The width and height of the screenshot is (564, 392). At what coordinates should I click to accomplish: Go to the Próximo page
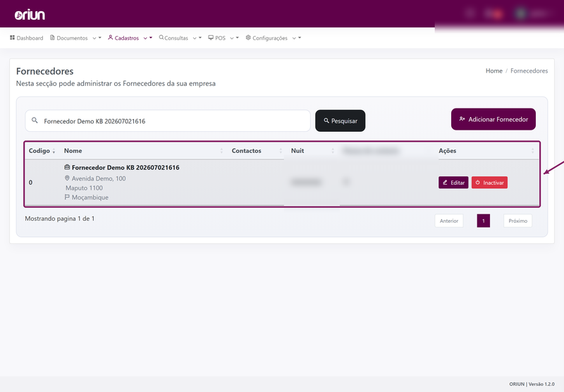coord(518,221)
